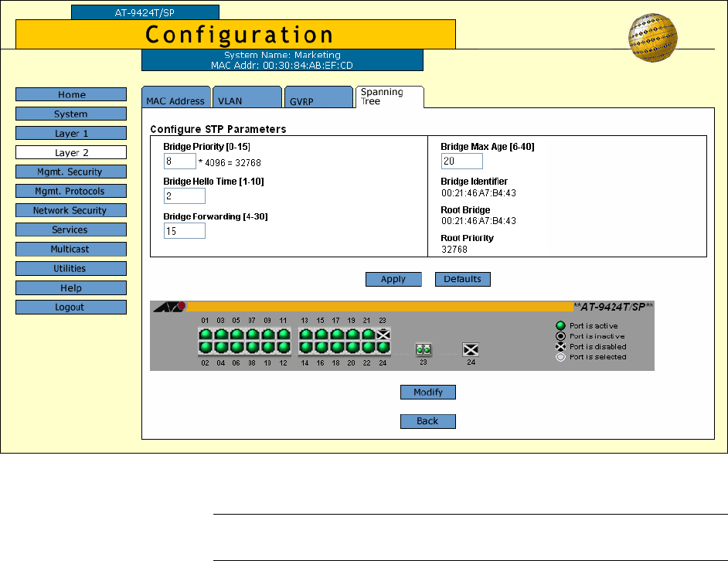Click the Allied Telesis globe logo
The image size is (728, 561).
pos(651,40)
